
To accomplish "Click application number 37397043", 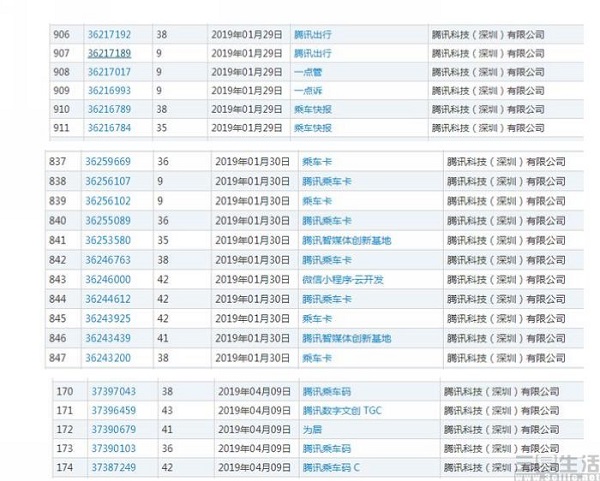I will tap(113, 391).
